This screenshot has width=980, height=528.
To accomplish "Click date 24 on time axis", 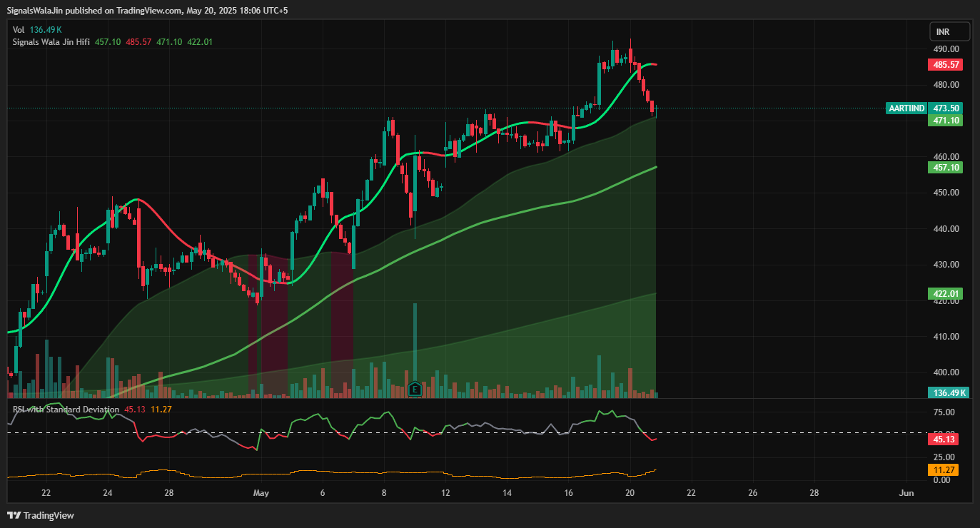I will coord(108,493).
